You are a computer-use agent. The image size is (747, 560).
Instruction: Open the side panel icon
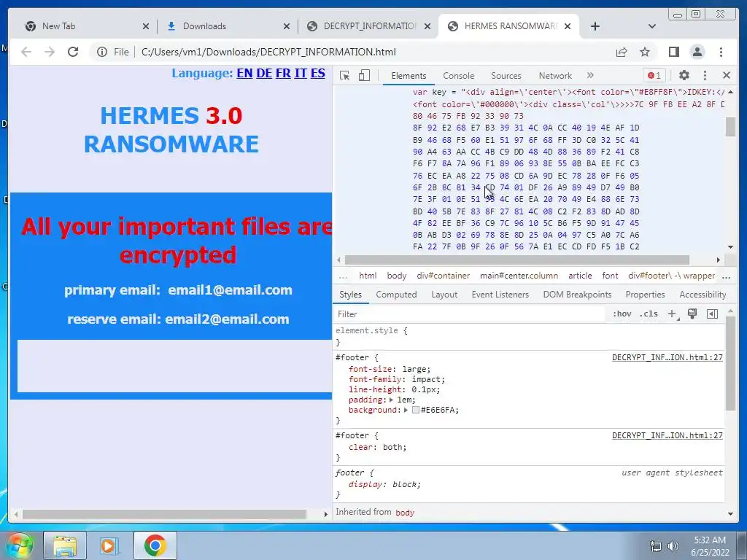pos(673,52)
